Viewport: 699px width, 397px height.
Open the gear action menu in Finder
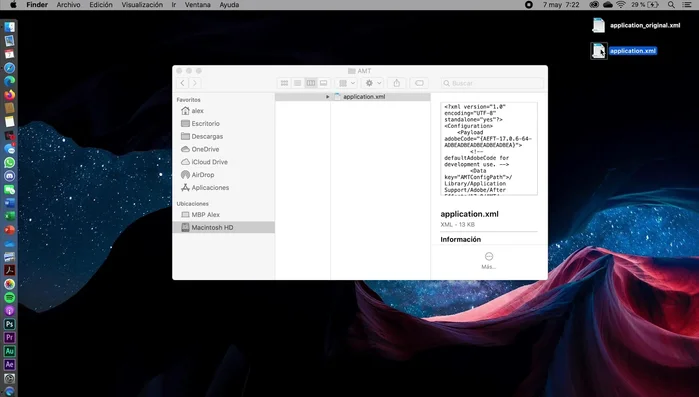(373, 83)
